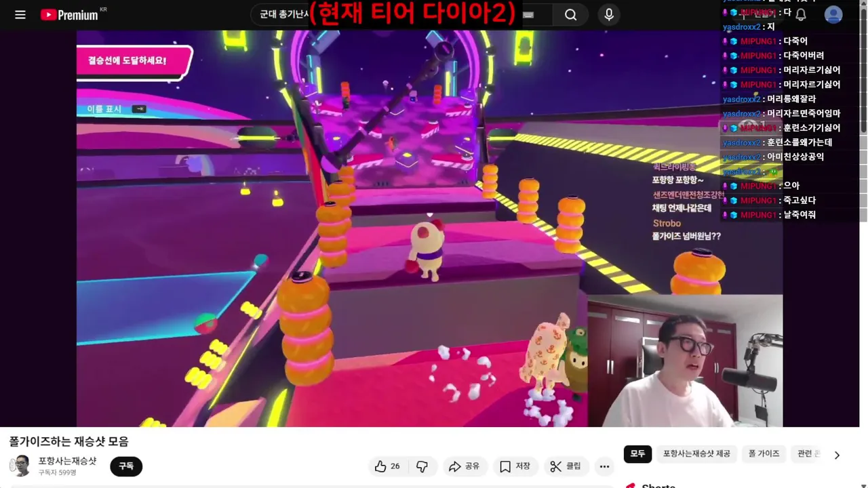Open the YouTube guide hamburger menu
The height and width of the screenshot is (488, 868).
click(20, 15)
